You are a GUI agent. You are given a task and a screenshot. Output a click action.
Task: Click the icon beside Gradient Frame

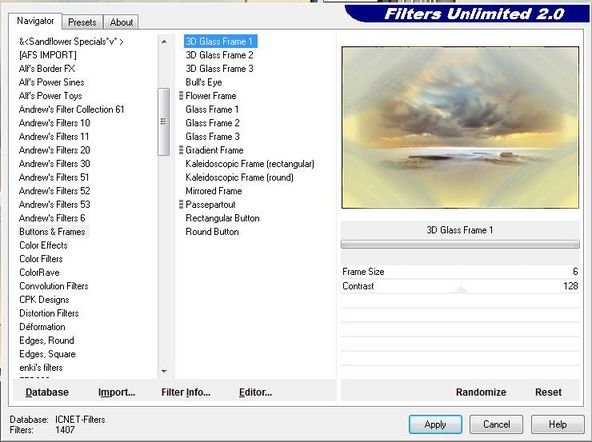pyautogui.click(x=181, y=150)
